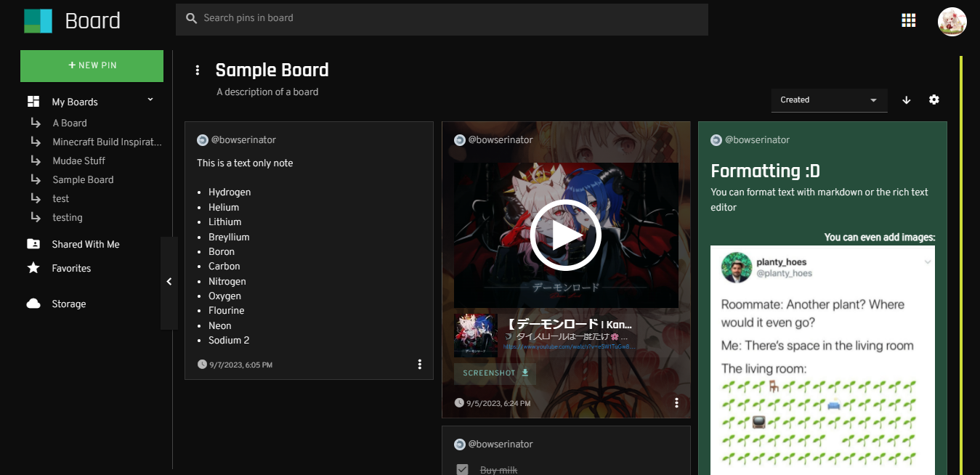Click 'This is a text only note'
This screenshot has height=475, width=980.
tap(245, 163)
